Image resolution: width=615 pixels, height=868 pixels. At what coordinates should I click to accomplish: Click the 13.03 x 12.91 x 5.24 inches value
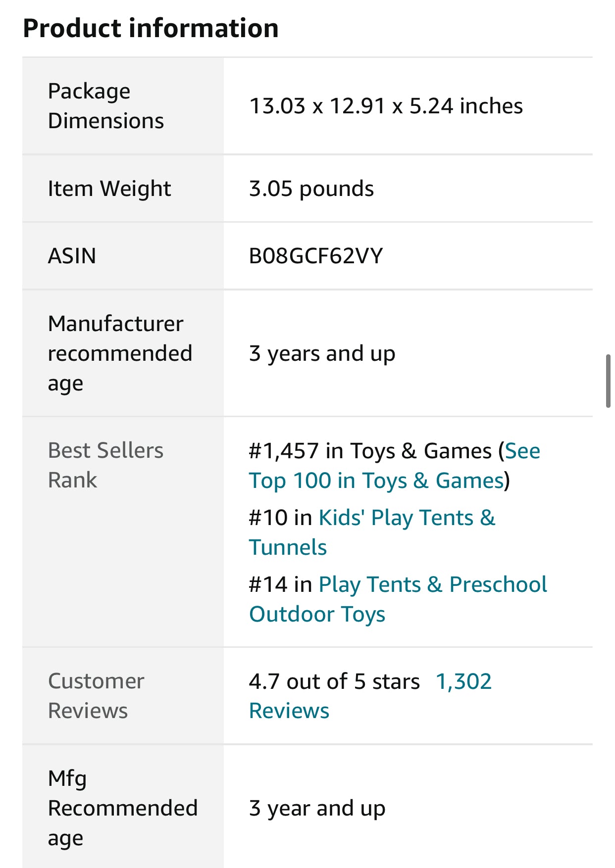pos(386,106)
